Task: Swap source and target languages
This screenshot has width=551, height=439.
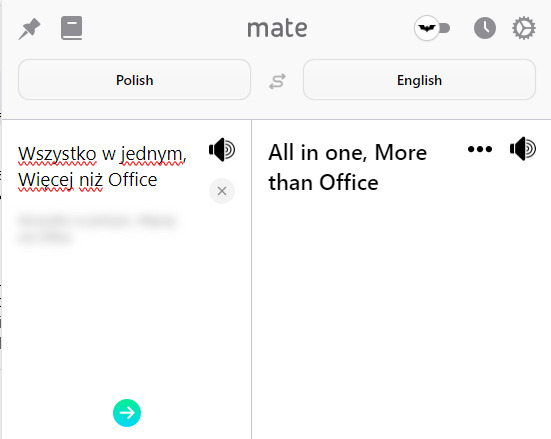Action: click(x=277, y=81)
